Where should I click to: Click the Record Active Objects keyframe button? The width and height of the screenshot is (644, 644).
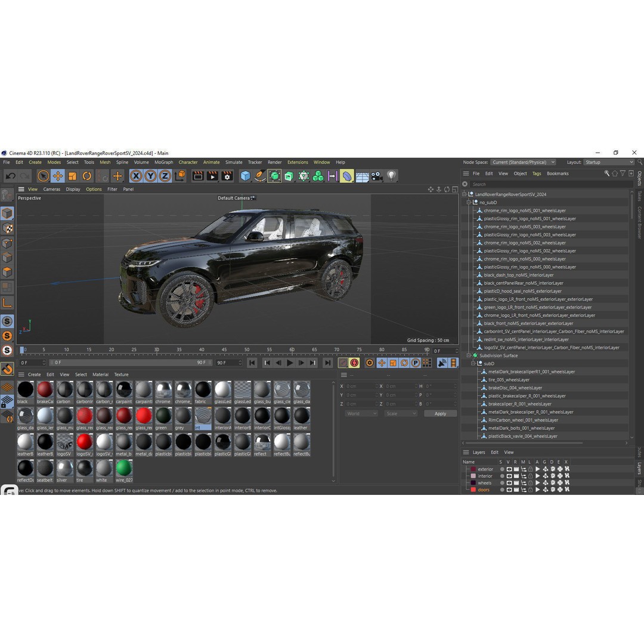pyautogui.click(x=342, y=363)
